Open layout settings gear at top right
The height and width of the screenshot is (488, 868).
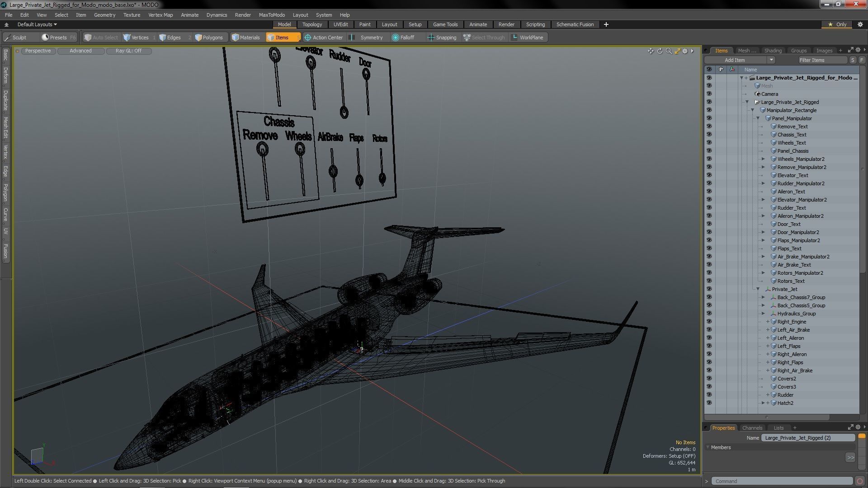coord(860,24)
